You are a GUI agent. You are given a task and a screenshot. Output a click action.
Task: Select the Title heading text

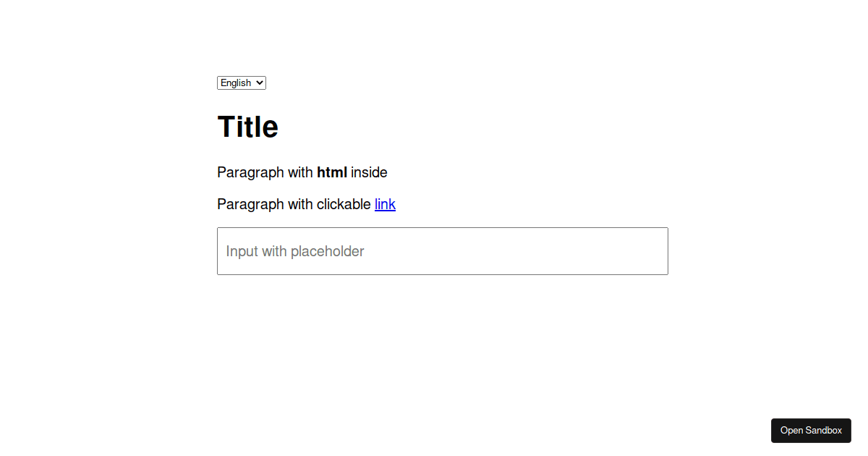(247, 126)
